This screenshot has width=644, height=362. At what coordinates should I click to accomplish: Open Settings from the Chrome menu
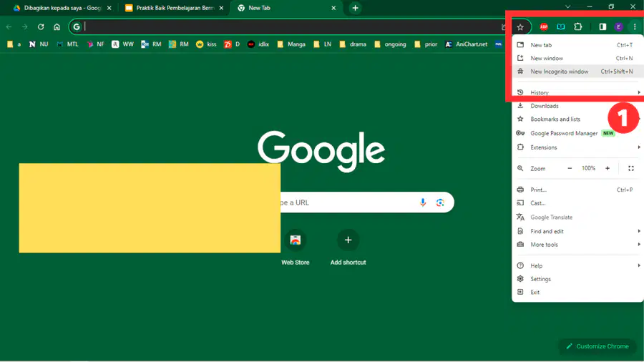pos(578,279)
